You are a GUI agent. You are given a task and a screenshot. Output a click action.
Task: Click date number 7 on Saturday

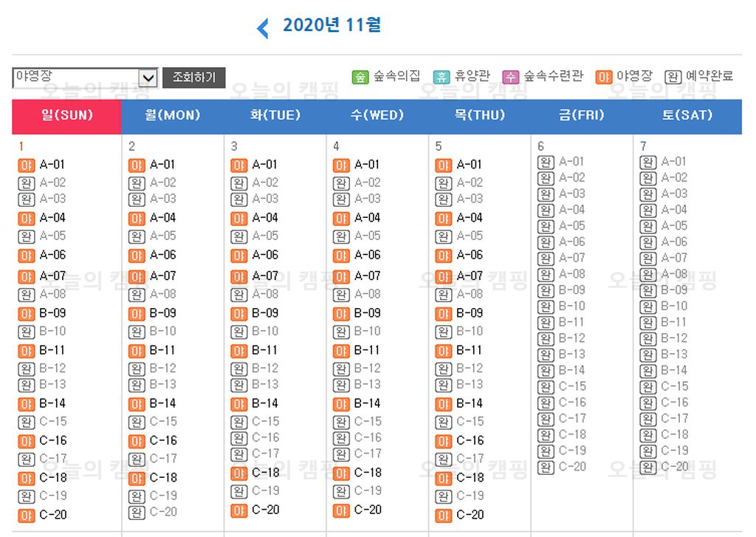pos(644,146)
